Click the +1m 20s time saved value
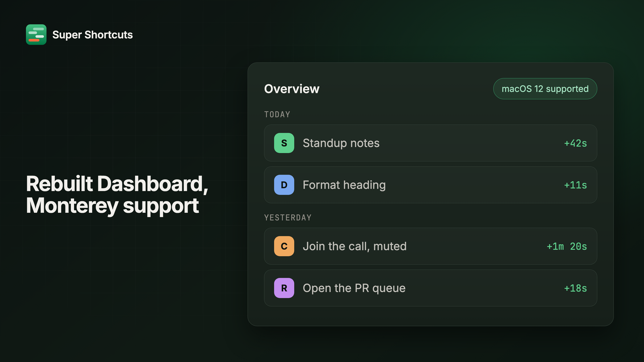This screenshot has height=362, width=644. [x=567, y=246]
